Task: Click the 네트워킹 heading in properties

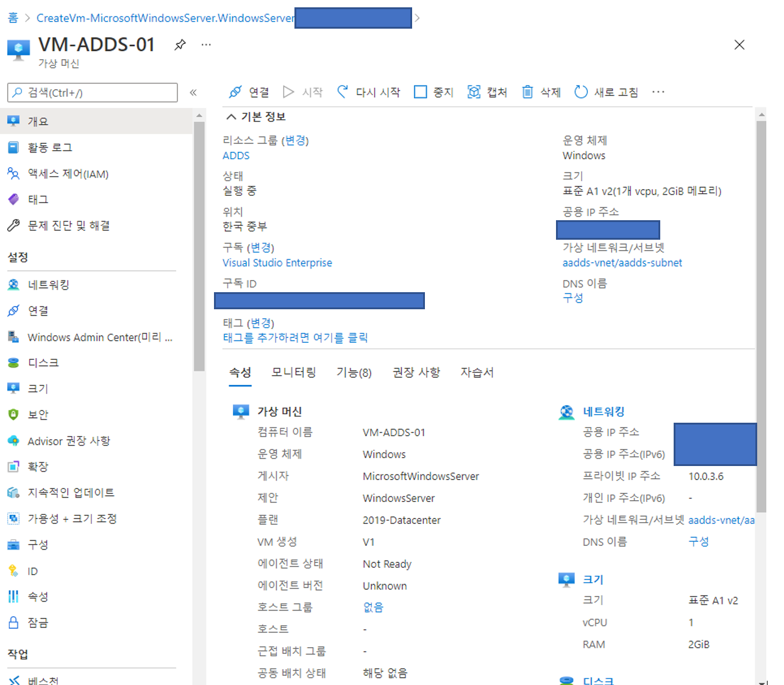Action: click(x=604, y=412)
